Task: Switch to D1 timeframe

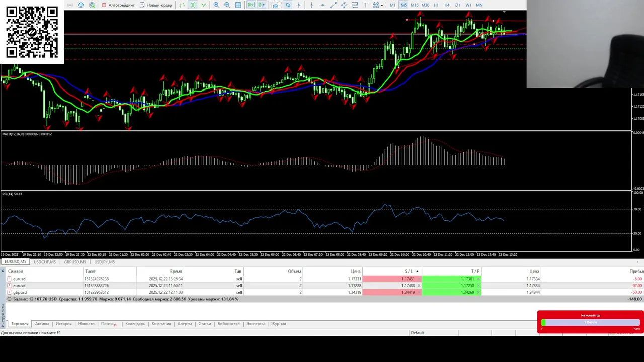Action: click(457, 5)
